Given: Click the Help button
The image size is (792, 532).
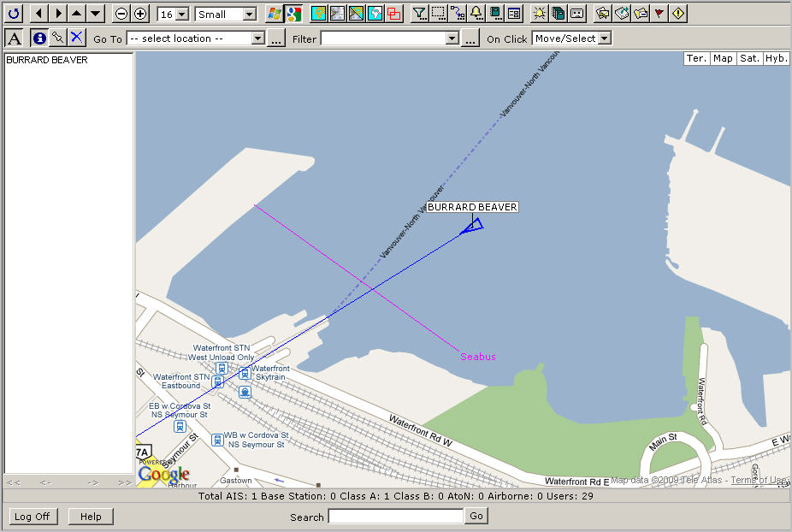Looking at the screenshot, I should click(x=91, y=517).
